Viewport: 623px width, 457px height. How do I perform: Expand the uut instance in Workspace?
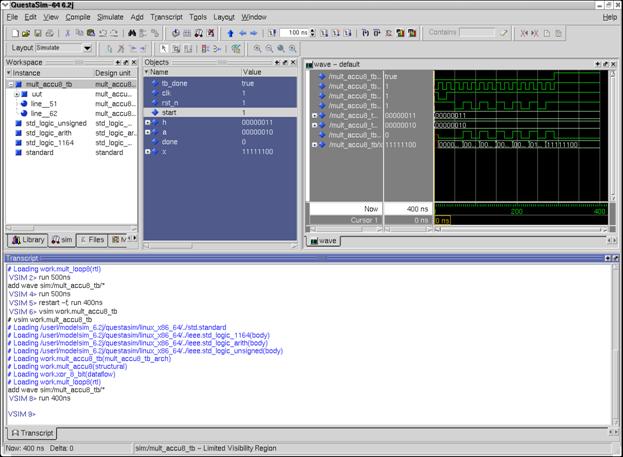tap(18, 94)
